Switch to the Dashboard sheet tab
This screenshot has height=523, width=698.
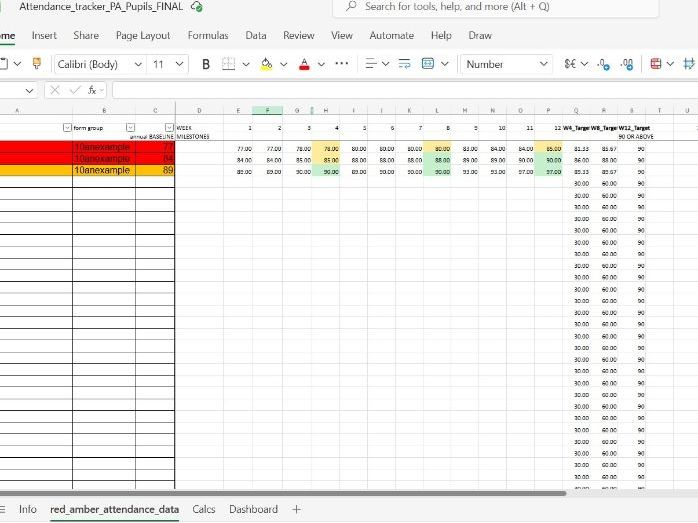tap(253, 509)
